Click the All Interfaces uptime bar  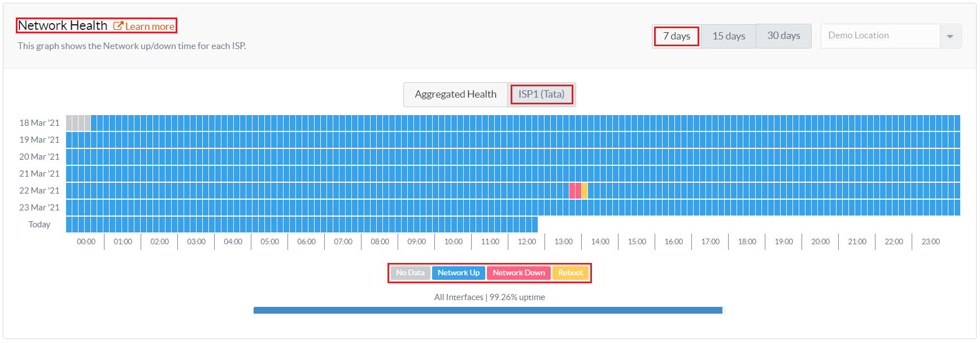click(488, 310)
